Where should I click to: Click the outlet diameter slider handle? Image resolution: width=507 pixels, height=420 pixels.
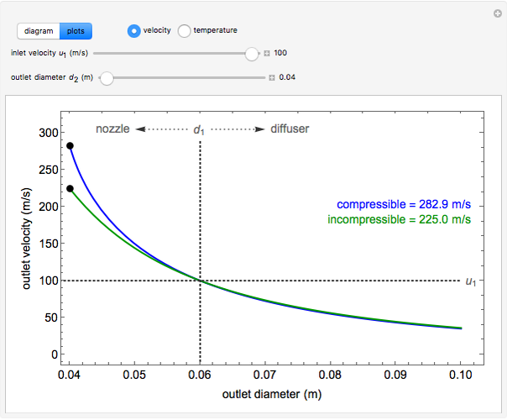click(x=107, y=78)
